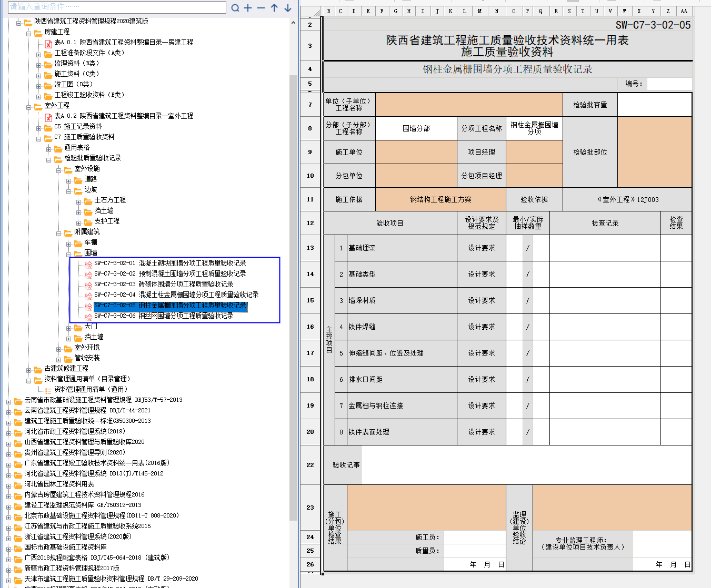
Task: Click the 室外环境 folder icon
Action: tap(68, 348)
